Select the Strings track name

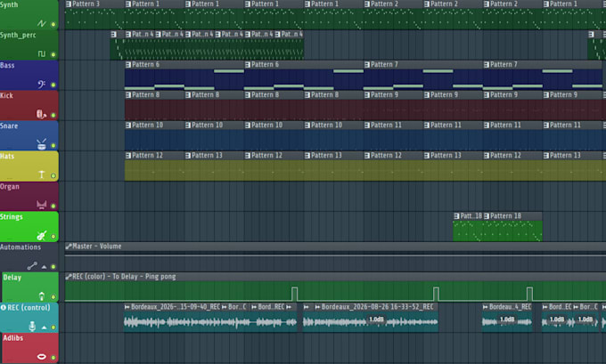coord(12,217)
